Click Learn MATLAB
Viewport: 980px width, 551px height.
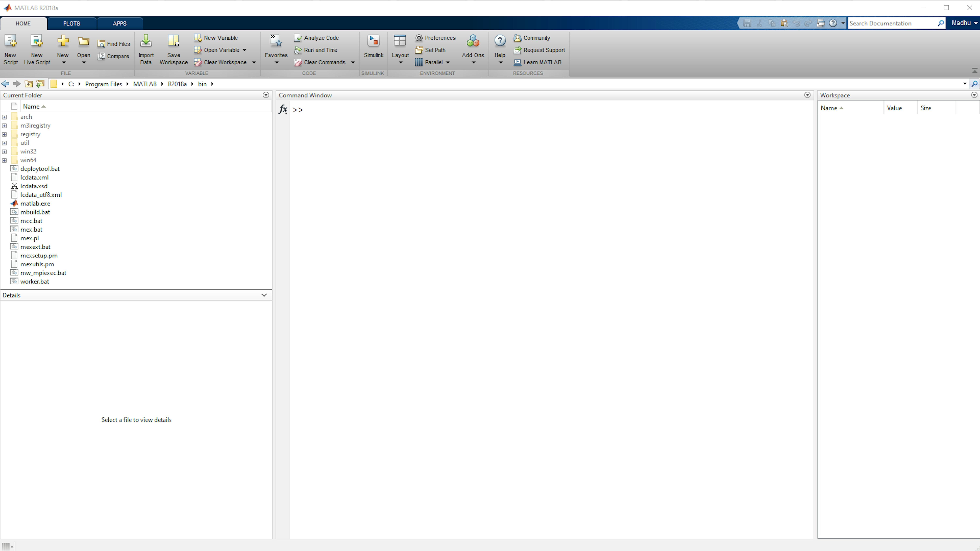pyautogui.click(x=537, y=62)
